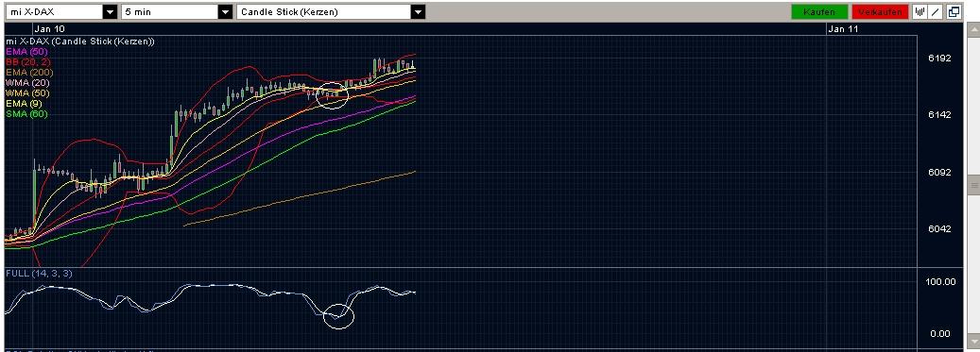980x352 pixels.
Task: Click the Jan 10 date marker
Action: tap(49, 28)
